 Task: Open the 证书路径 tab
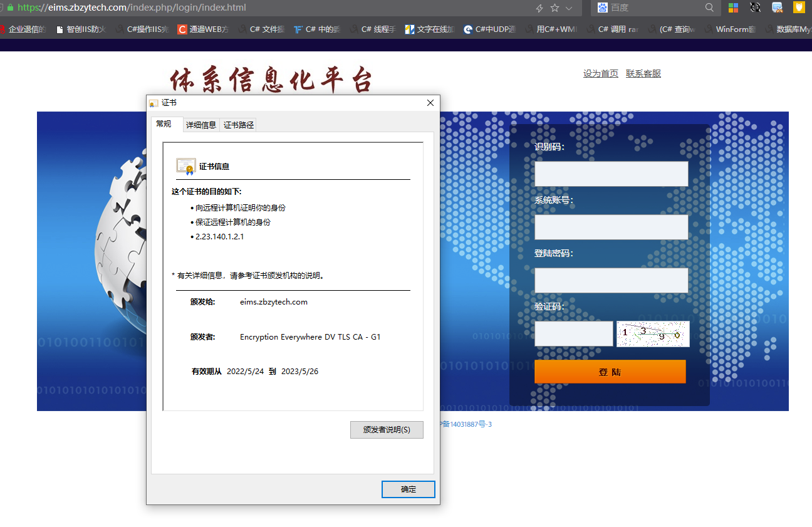click(239, 125)
